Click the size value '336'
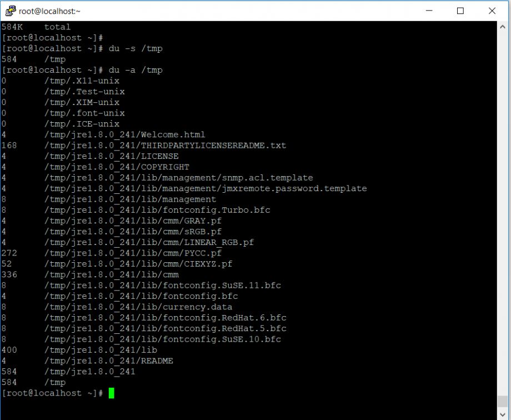511x420 pixels. (x=9, y=274)
